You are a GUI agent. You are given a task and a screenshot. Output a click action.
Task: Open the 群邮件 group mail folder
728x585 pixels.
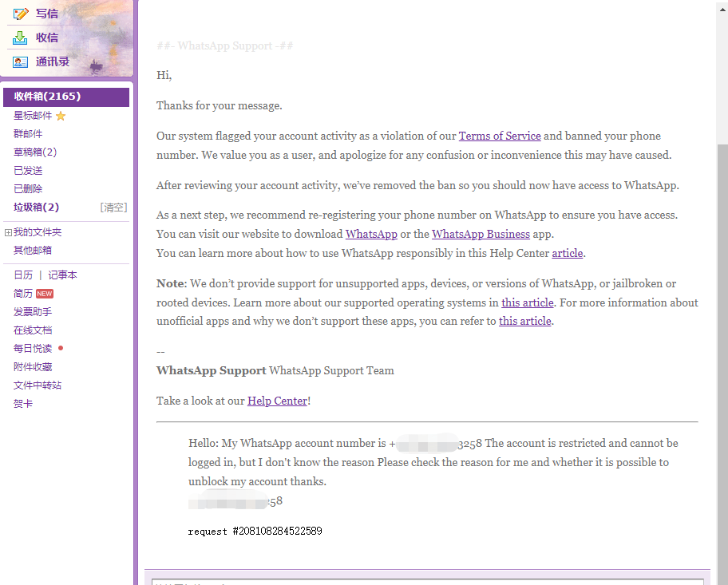tap(28, 134)
